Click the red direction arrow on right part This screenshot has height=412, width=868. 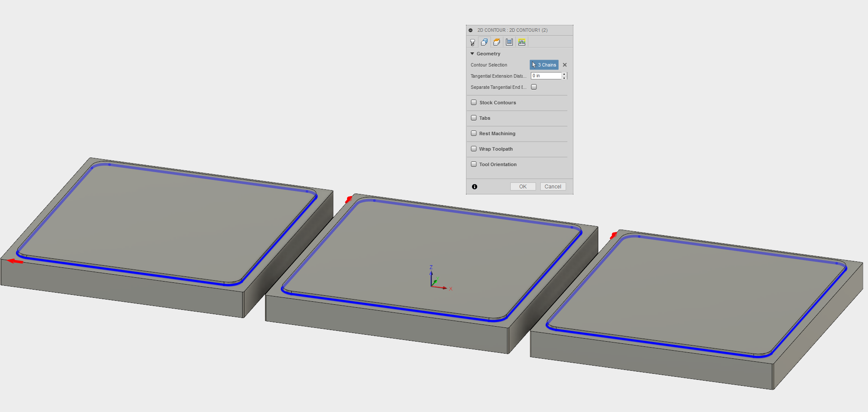coord(614,236)
